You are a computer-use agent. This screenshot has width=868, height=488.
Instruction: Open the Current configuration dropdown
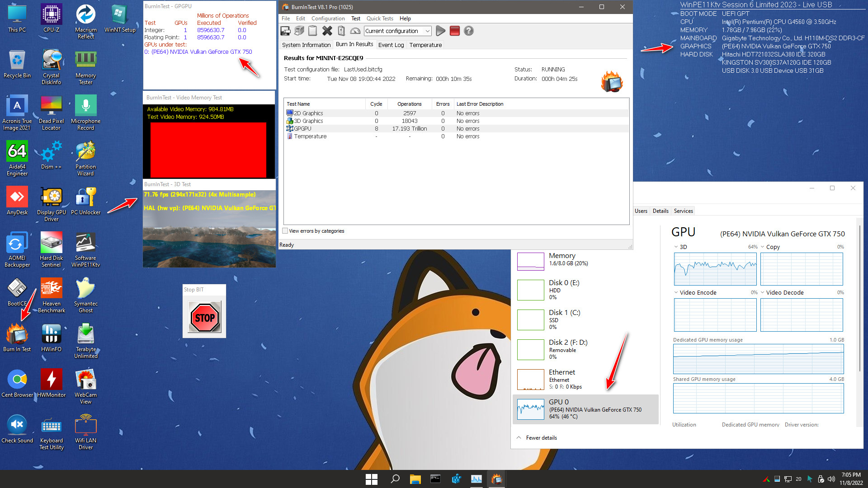pos(398,31)
